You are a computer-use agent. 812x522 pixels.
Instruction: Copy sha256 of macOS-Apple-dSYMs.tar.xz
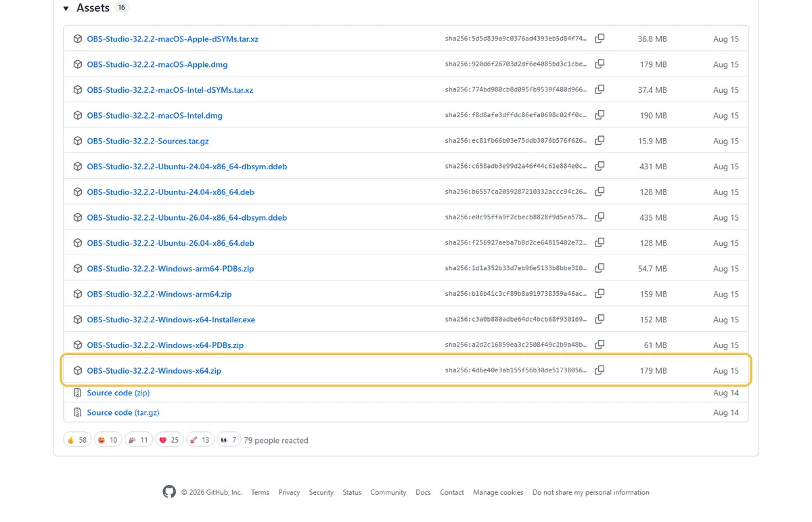pyautogui.click(x=600, y=39)
